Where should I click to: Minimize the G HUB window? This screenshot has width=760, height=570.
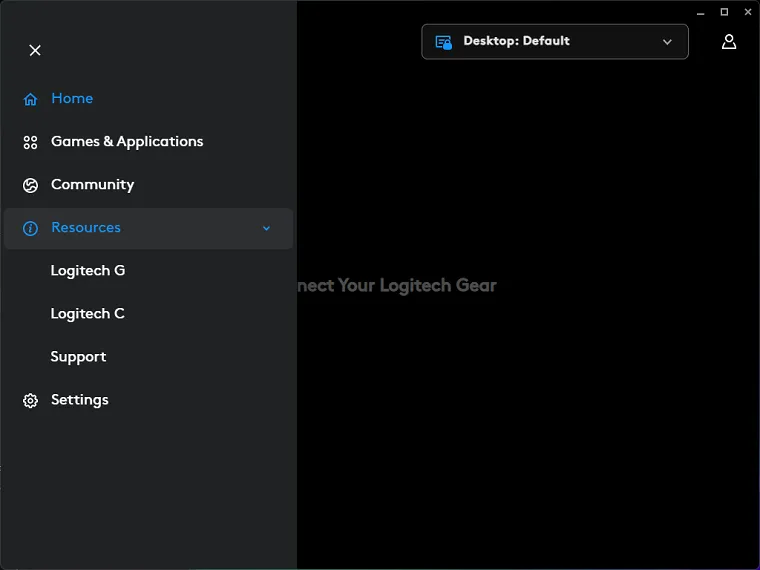point(700,13)
